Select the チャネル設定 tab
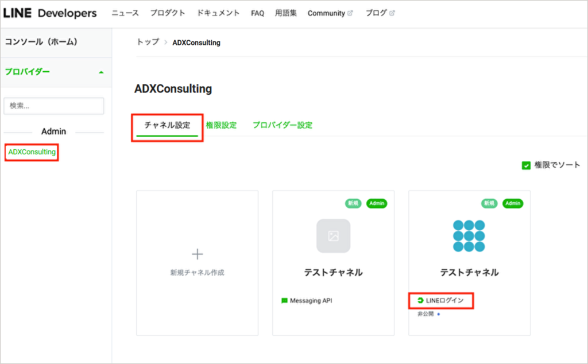The width and height of the screenshot is (588, 364). pyautogui.click(x=167, y=125)
